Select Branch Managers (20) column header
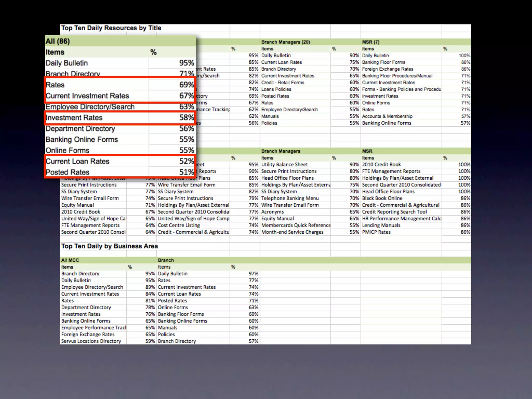The height and width of the screenshot is (399, 532). click(x=285, y=42)
